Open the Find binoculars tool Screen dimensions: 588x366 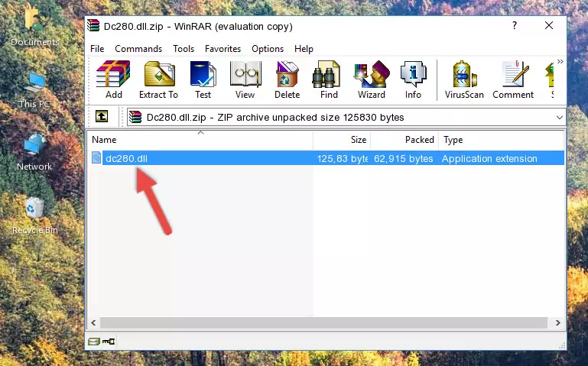(x=329, y=79)
